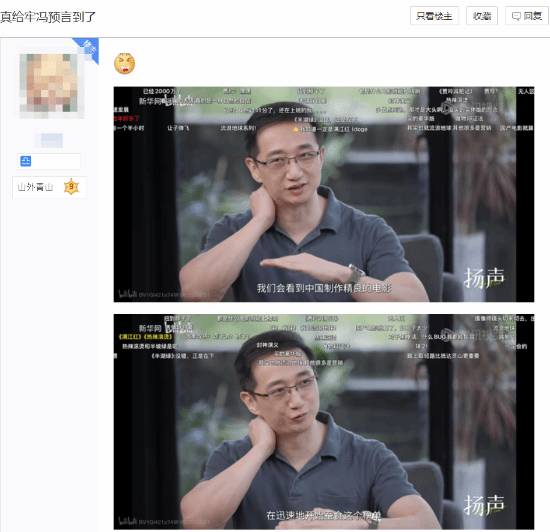Open the first video screenshot image
550x532 pixels.
(x=323, y=194)
